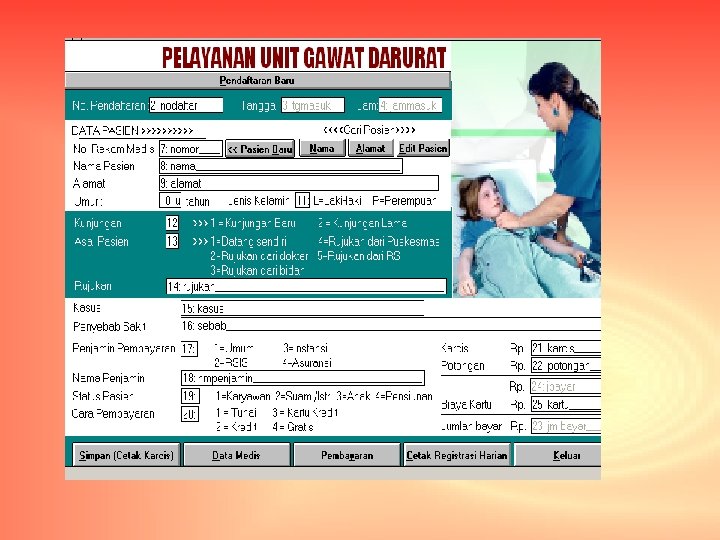Image resolution: width=720 pixels, height=540 pixels.
Task: Click '4=Asuransi' option text
Action: coord(307,363)
